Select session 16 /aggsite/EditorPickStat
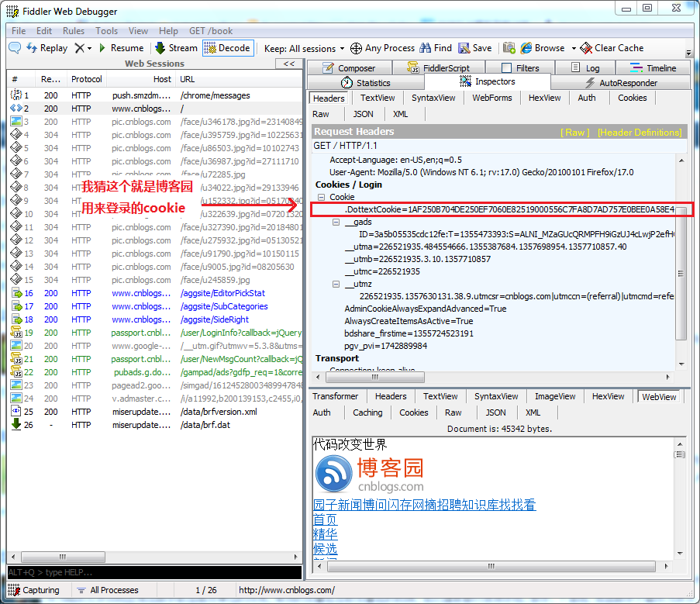 (x=155, y=293)
